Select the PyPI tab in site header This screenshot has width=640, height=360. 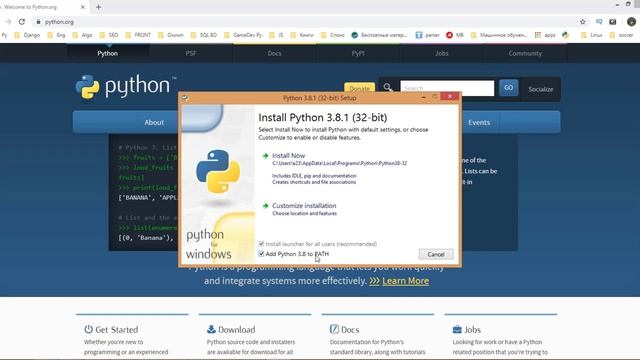[358, 53]
